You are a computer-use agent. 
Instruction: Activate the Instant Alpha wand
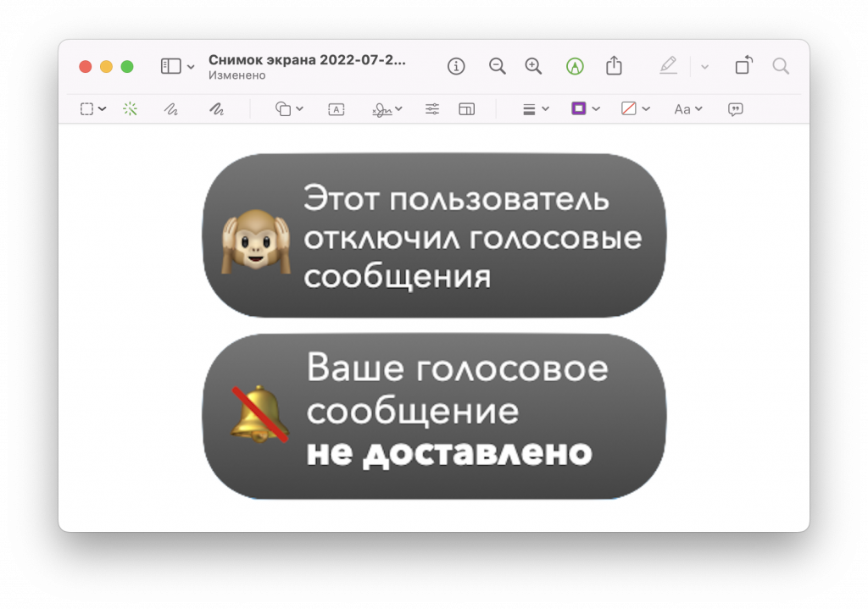click(x=130, y=109)
